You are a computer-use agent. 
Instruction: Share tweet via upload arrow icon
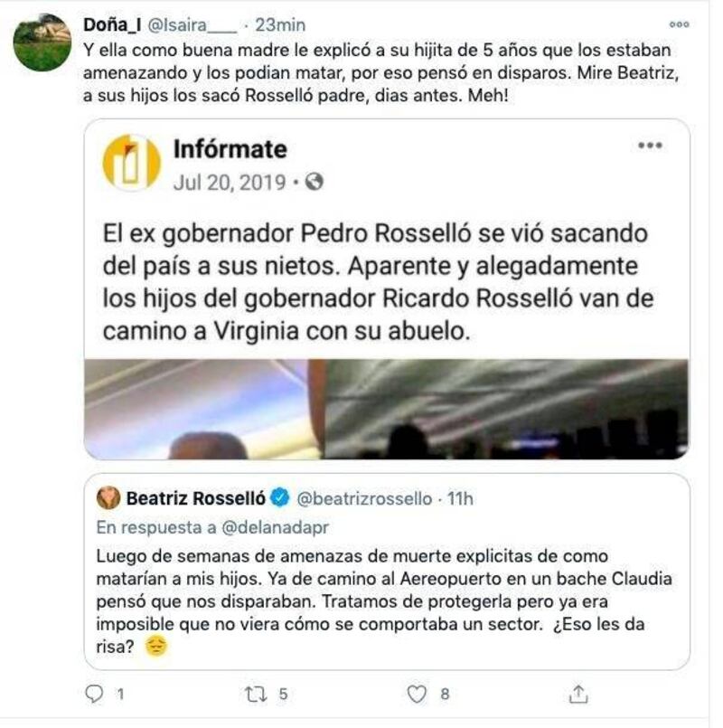[578, 694]
